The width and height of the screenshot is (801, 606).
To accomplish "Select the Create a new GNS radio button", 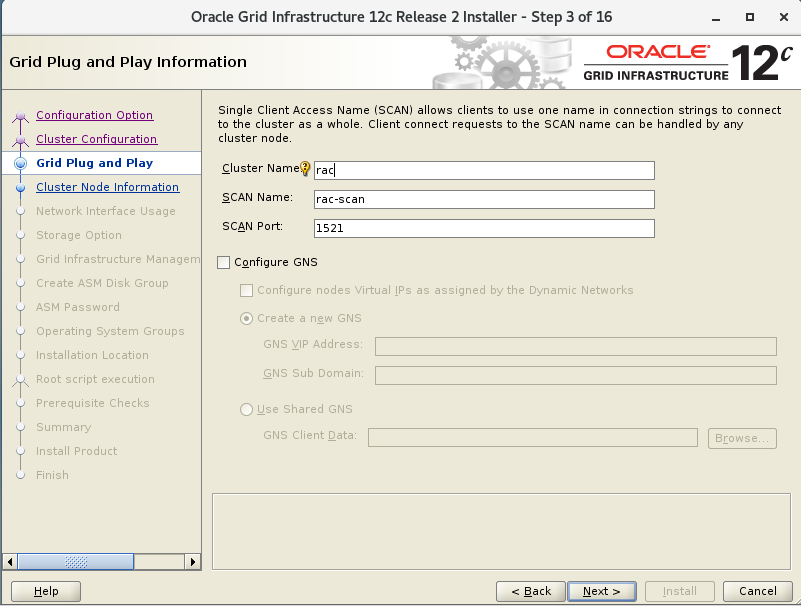I will [246, 319].
